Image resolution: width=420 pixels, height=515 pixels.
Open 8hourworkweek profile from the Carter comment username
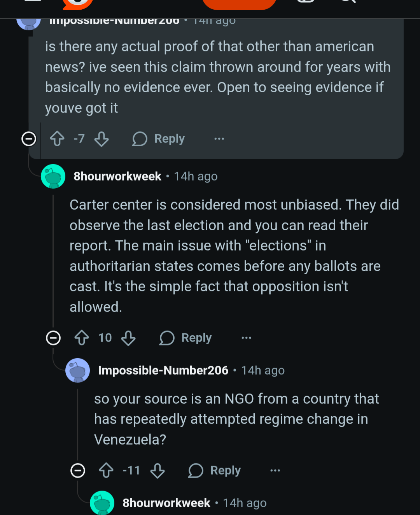(x=117, y=176)
